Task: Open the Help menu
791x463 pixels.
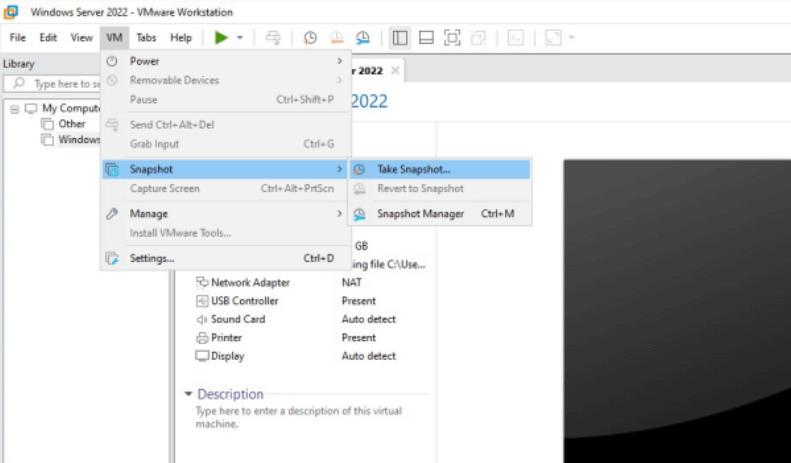Action: pos(181,38)
